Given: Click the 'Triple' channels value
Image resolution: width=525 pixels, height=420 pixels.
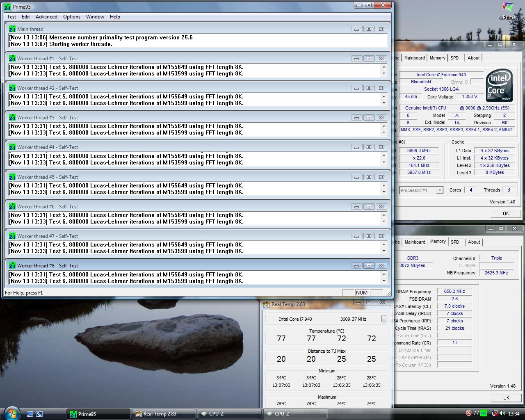Looking at the screenshot, I should (497, 258).
